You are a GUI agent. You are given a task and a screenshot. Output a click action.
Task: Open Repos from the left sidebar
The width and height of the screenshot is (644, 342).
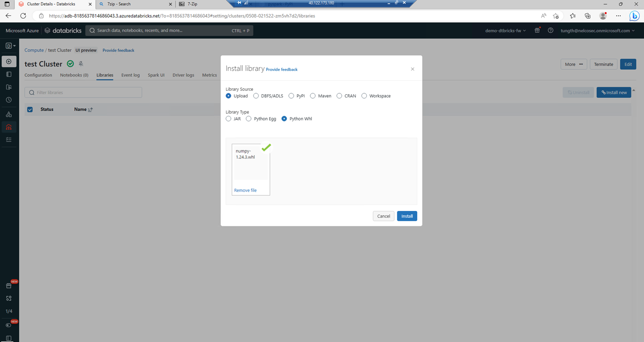[9, 87]
